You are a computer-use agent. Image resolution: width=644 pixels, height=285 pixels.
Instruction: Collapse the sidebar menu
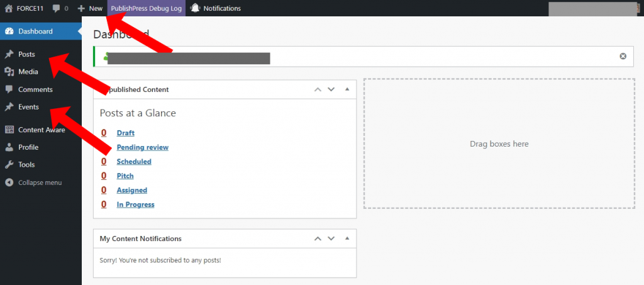(x=39, y=182)
